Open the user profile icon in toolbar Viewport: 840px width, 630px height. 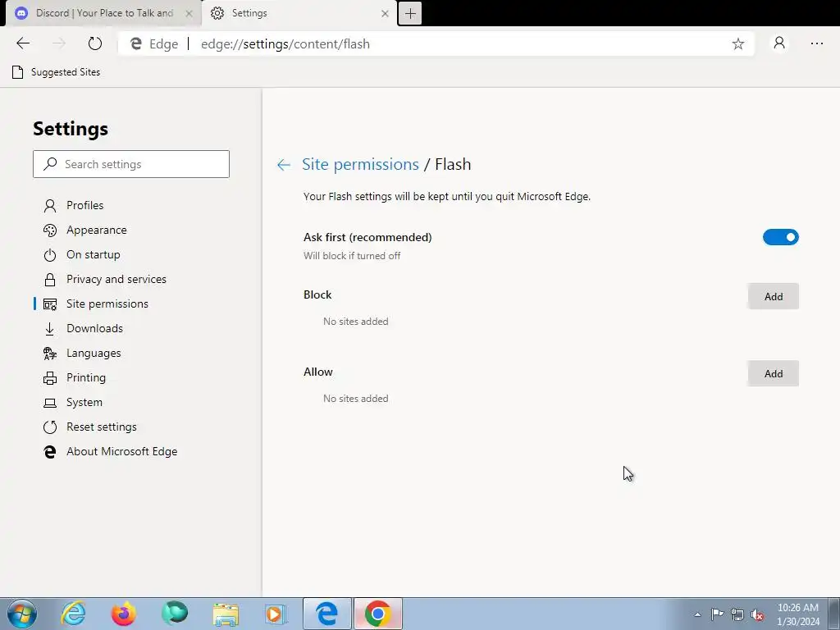click(x=779, y=43)
